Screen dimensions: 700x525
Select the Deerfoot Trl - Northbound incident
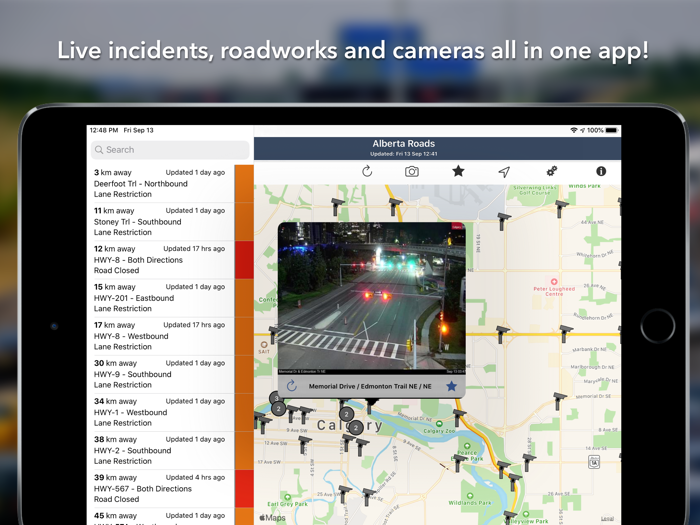170,183
